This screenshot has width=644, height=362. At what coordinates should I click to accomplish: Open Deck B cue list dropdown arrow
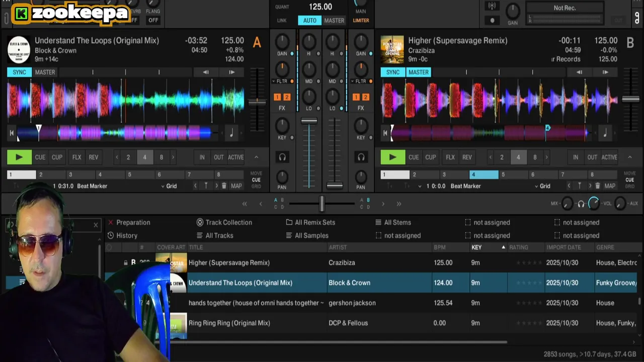(x=420, y=186)
